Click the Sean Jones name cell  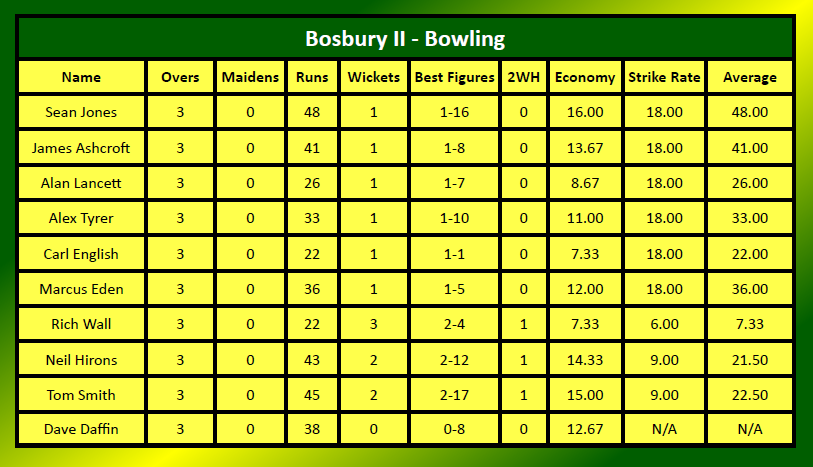click(81, 112)
